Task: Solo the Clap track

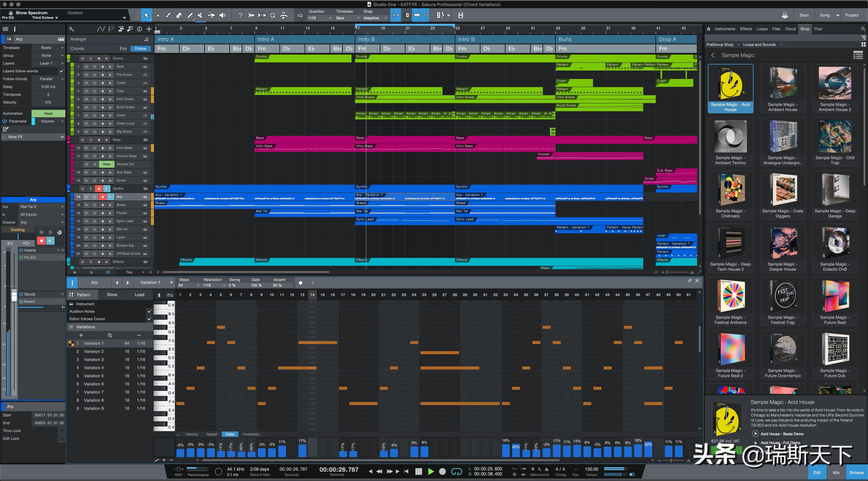Action: tap(94, 91)
